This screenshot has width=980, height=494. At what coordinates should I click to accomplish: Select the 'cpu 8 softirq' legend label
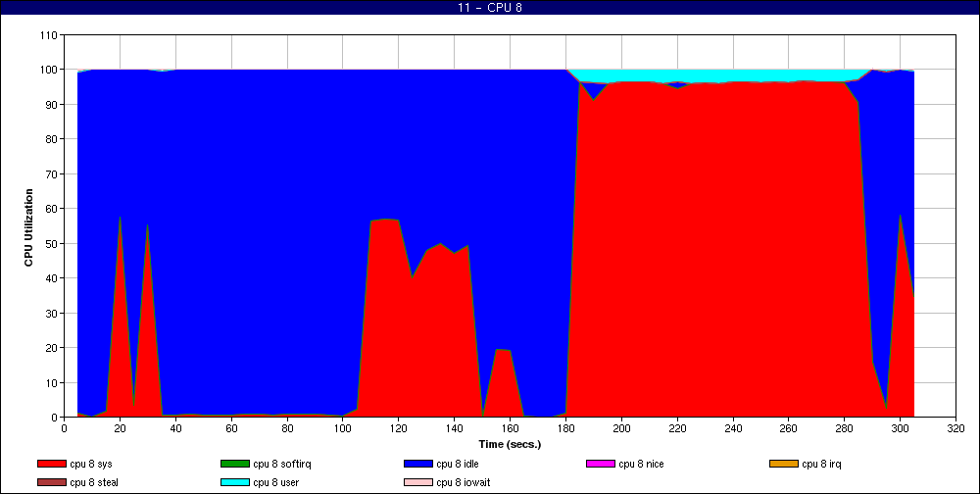tap(282, 464)
